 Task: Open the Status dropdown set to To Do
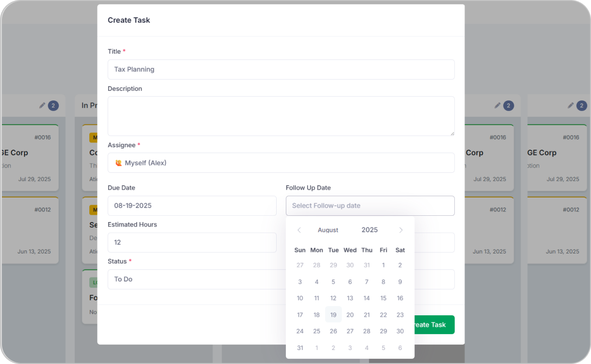193,279
